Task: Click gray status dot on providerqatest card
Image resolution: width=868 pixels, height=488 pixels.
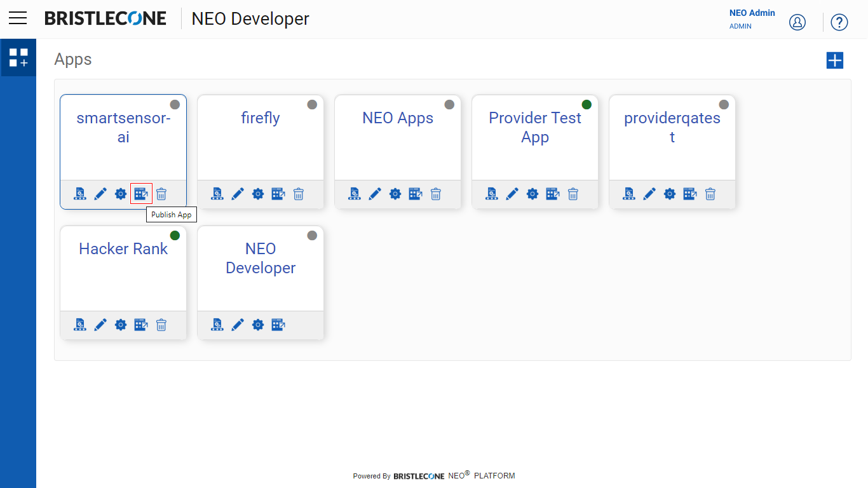Action: coord(724,104)
